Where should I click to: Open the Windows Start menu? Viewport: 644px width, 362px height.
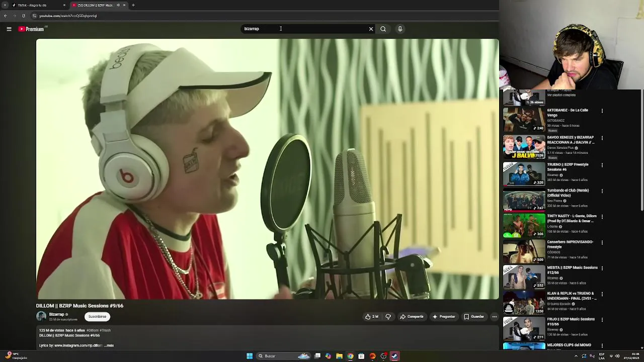click(x=250, y=356)
